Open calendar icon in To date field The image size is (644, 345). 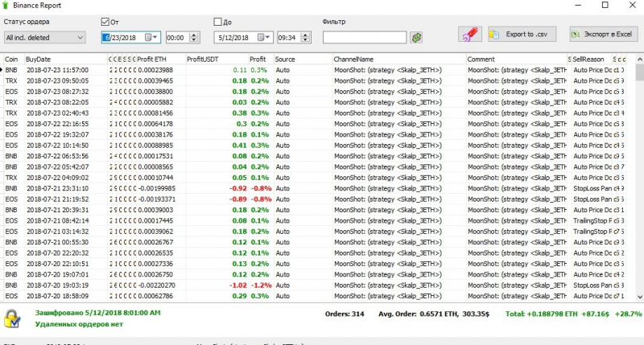pyautogui.click(x=260, y=37)
